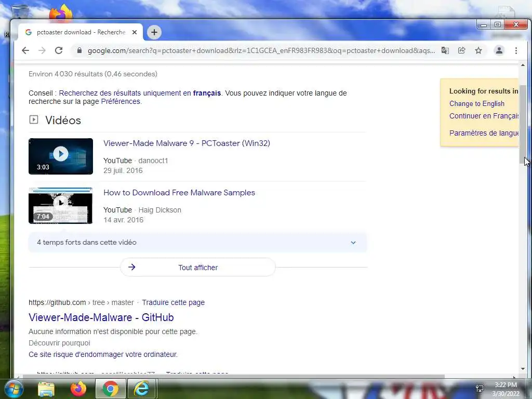Open the Chrome profile menu
The width and height of the screenshot is (532, 399).
[x=499, y=50]
